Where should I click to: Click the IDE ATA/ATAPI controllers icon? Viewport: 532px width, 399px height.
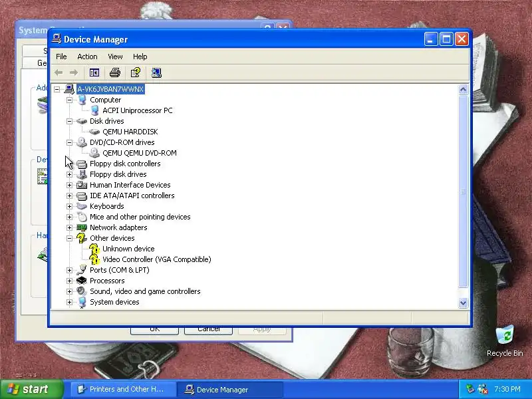pyautogui.click(x=82, y=196)
